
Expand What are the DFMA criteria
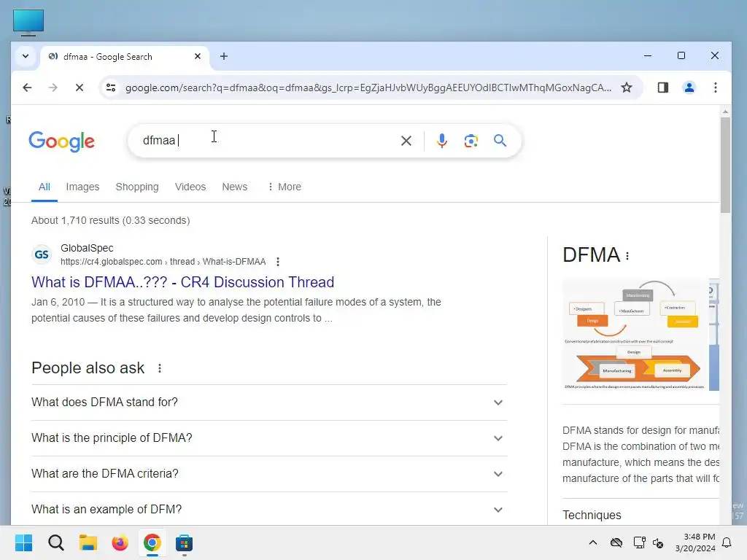click(x=269, y=474)
